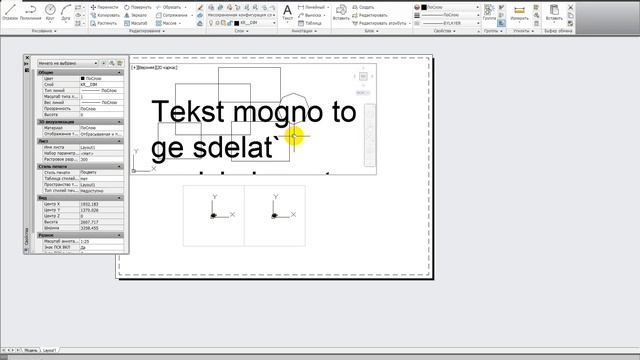Click the erase pencil icon in edit panel

(x=200, y=7)
